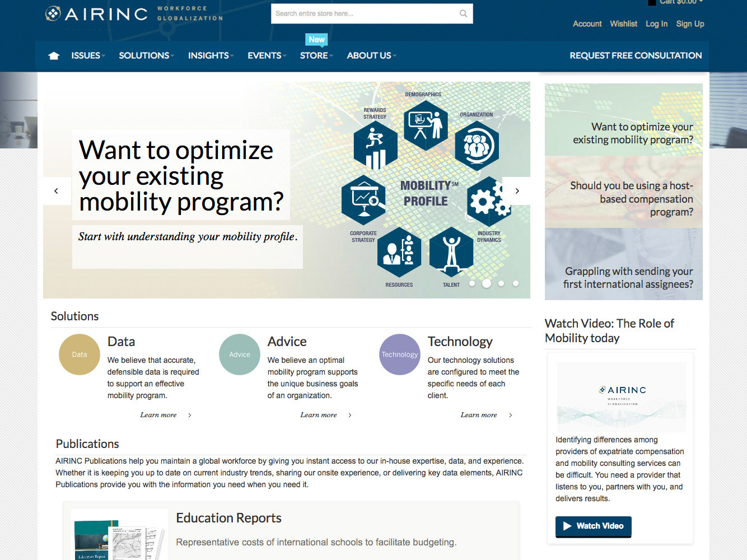This screenshot has height=560, width=747.
Task: Show the next carousel slide
Action: click(x=517, y=191)
